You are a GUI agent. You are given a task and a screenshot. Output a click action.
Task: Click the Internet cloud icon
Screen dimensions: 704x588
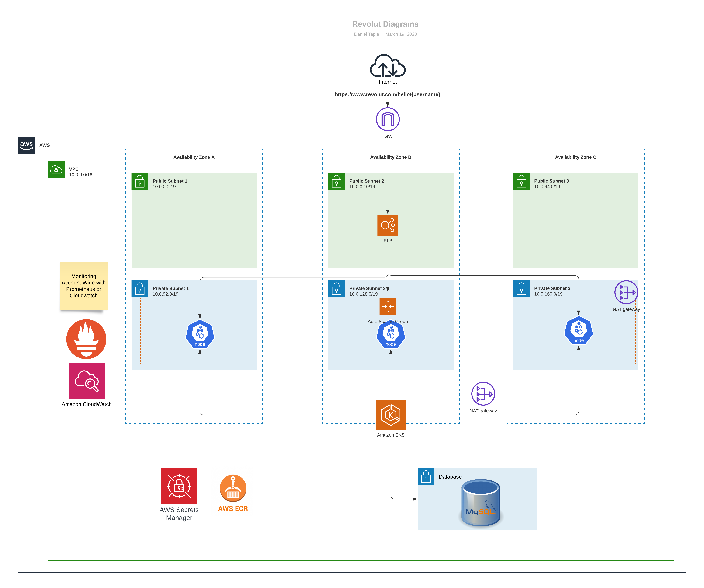(x=388, y=66)
